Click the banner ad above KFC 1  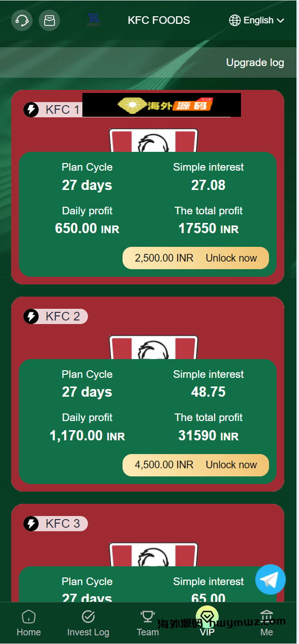162,105
